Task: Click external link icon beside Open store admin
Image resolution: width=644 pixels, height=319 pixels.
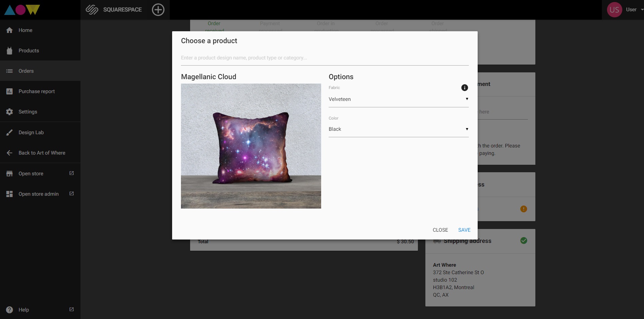Action: click(72, 194)
